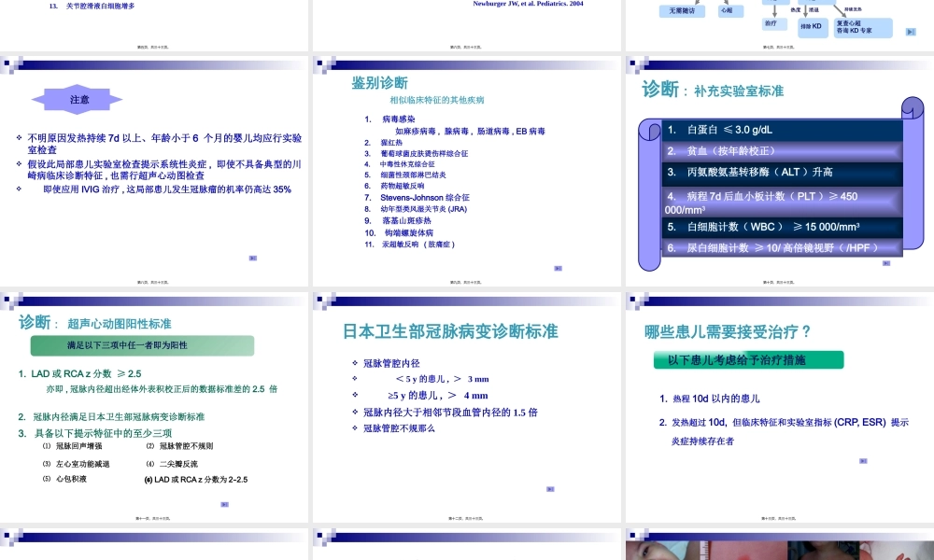Click the 排除 KD flowchart box

(x=811, y=26)
